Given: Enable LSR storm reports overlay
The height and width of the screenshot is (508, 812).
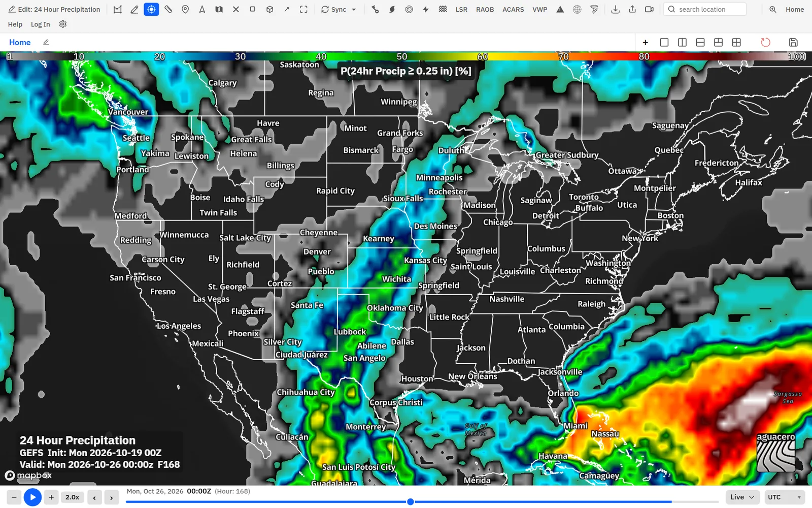Looking at the screenshot, I should coord(461,9).
